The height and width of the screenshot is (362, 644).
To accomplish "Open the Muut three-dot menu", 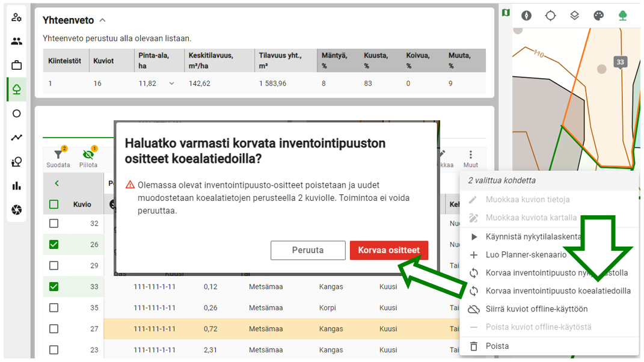I will (x=471, y=159).
